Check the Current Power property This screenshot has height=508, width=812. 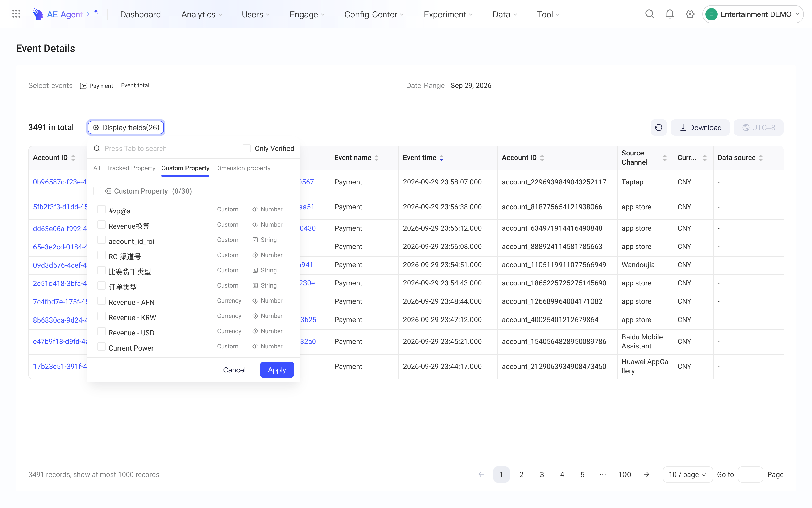101,347
